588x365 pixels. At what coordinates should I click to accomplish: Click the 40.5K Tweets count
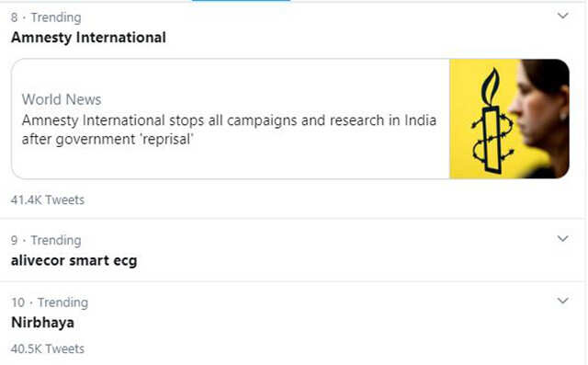coord(47,348)
